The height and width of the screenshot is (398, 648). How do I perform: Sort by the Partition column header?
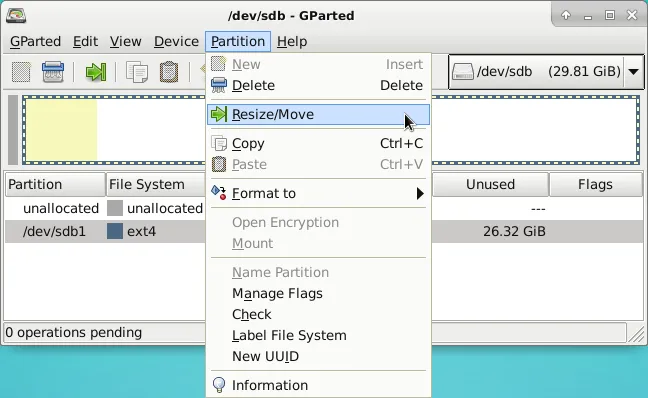click(x=55, y=184)
